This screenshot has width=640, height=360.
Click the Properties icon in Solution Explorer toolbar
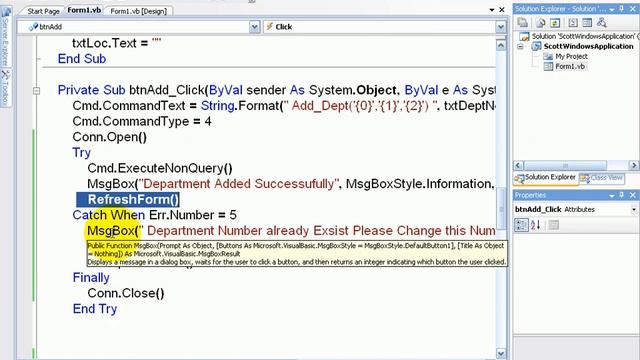point(523,23)
